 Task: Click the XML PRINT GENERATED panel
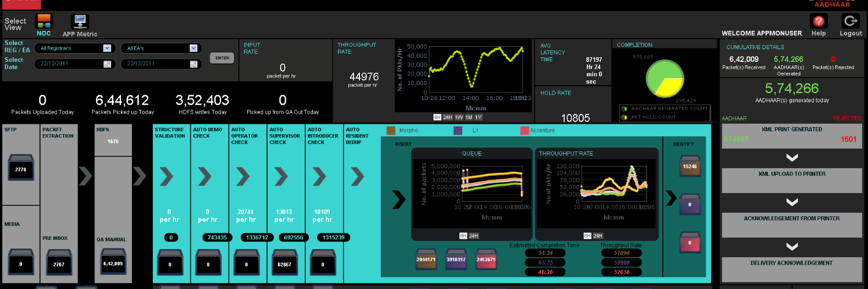[x=792, y=136]
